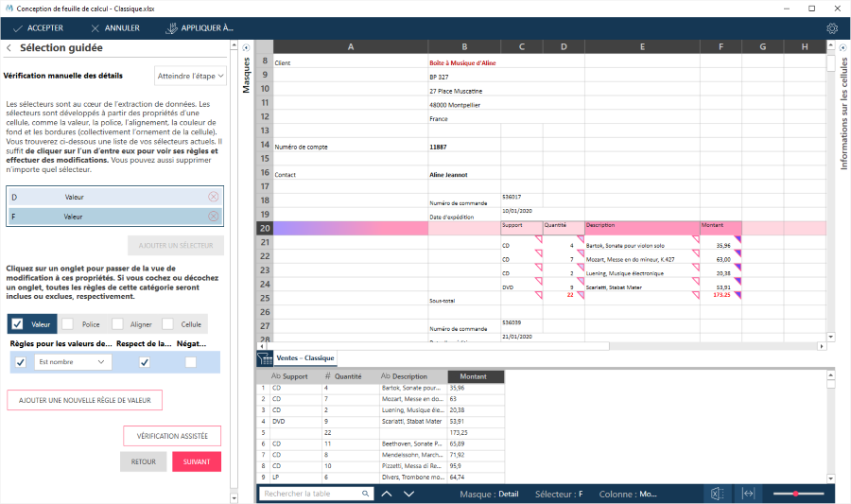Toggle the Aligner properties checkbox

click(117, 324)
